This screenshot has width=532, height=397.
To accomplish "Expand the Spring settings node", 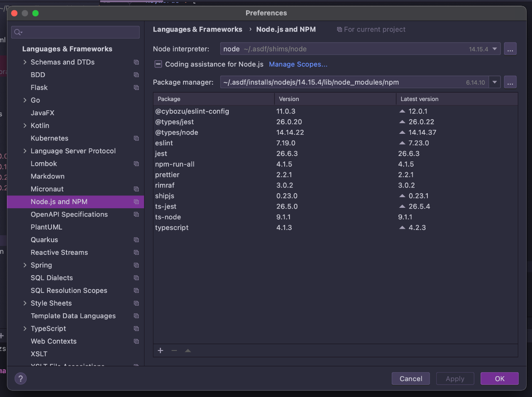I will [x=25, y=265].
